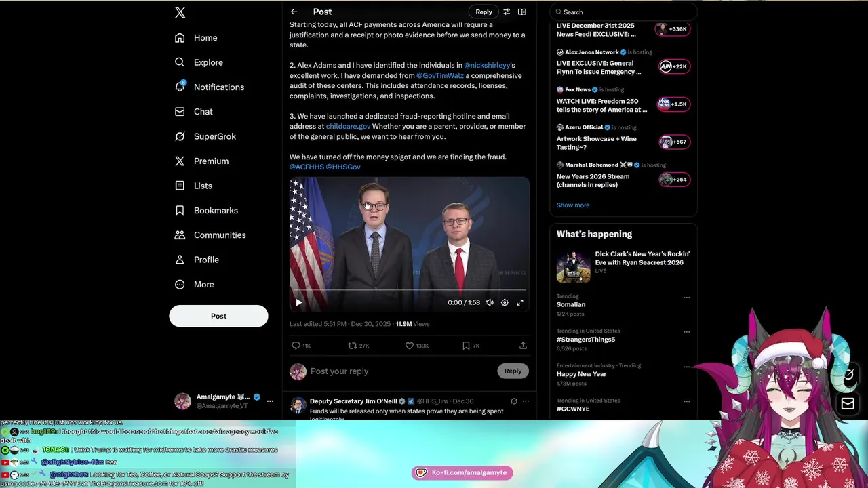This screenshot has width=868, height=488.
Task: Open Home from the sidebar
Action: click(x=196, y=38)
